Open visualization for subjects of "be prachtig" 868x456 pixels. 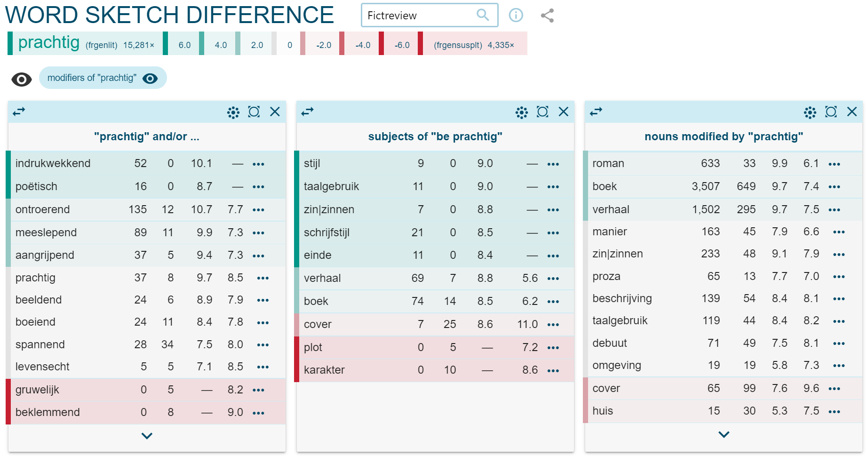[x=521, y=112]
